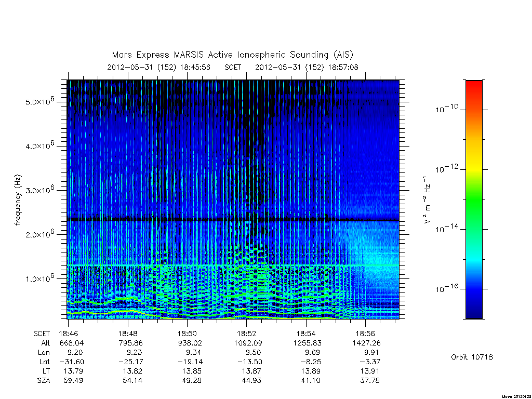
Task: Click the 'SCET' text between the header timestamps
Action: [x=233, y=67]
